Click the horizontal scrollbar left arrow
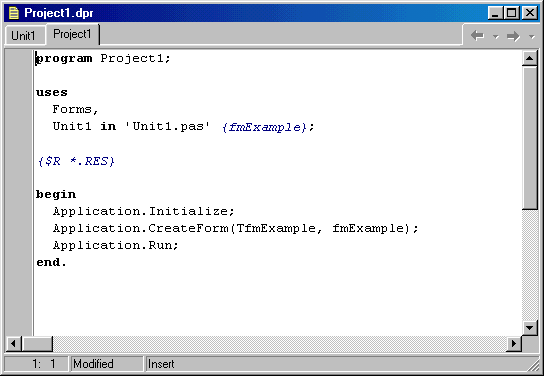Viewport: 544px width, 376px height. [x=14, y=344]
